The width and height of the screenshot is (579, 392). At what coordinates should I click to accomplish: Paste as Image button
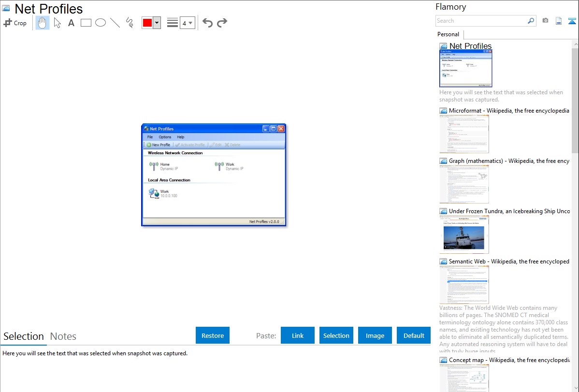[x=375, y=335]
